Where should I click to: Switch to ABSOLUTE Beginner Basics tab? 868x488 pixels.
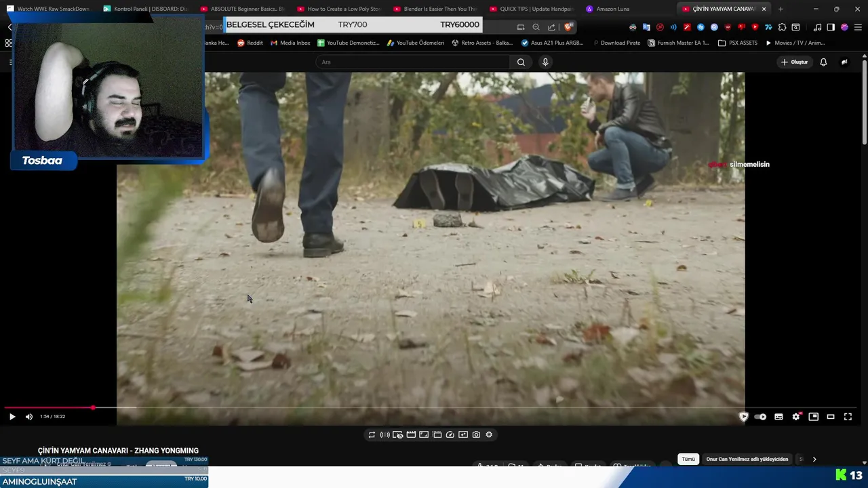pyautogui.click(x=243, y=9)
